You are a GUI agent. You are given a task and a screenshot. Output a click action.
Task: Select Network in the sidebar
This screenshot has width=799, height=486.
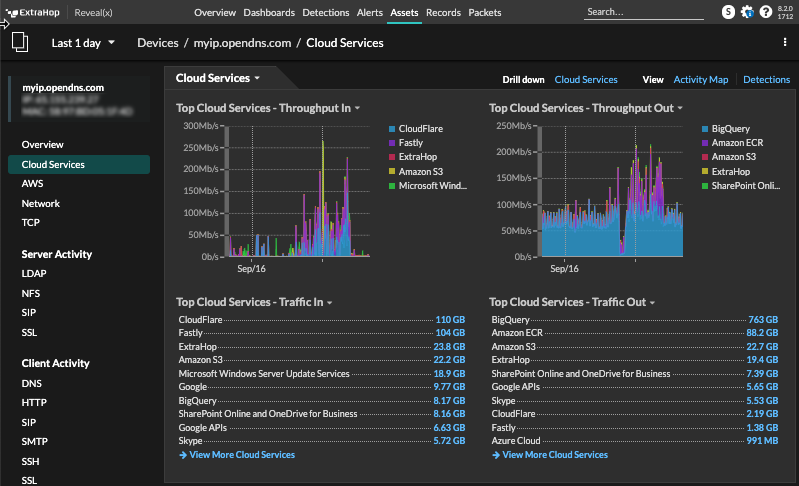(x=41, y=203)
